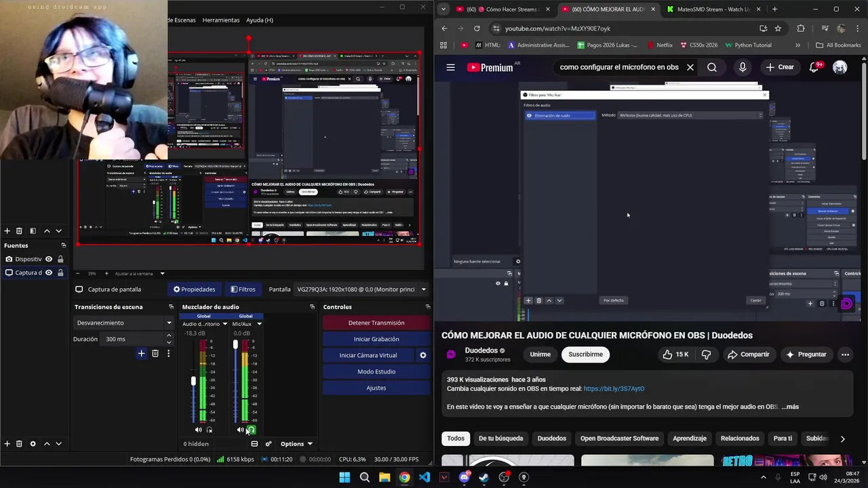This screenshot has width=868, height=488.
Task: Open audio mixer Options dropdown
Action: [296, 444]
